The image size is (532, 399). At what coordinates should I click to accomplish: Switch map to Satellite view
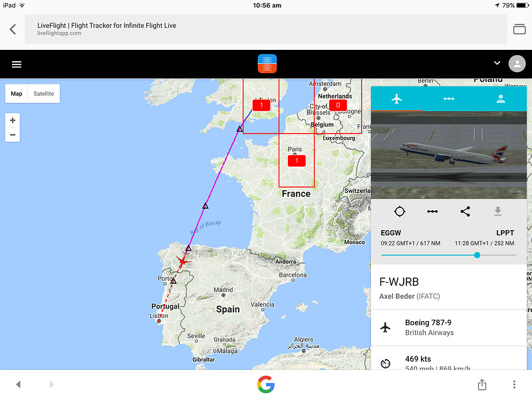point(43,94)
